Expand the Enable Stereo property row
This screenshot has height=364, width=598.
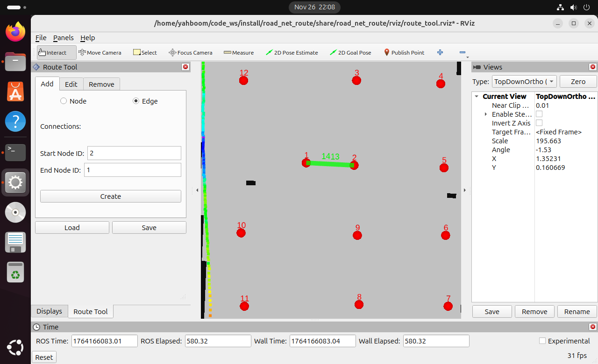click(486, 114)
